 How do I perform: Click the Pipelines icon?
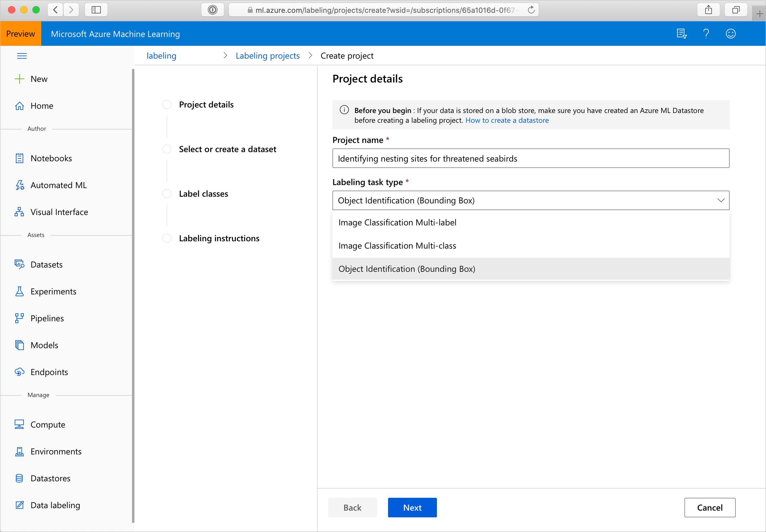[20, 318]
